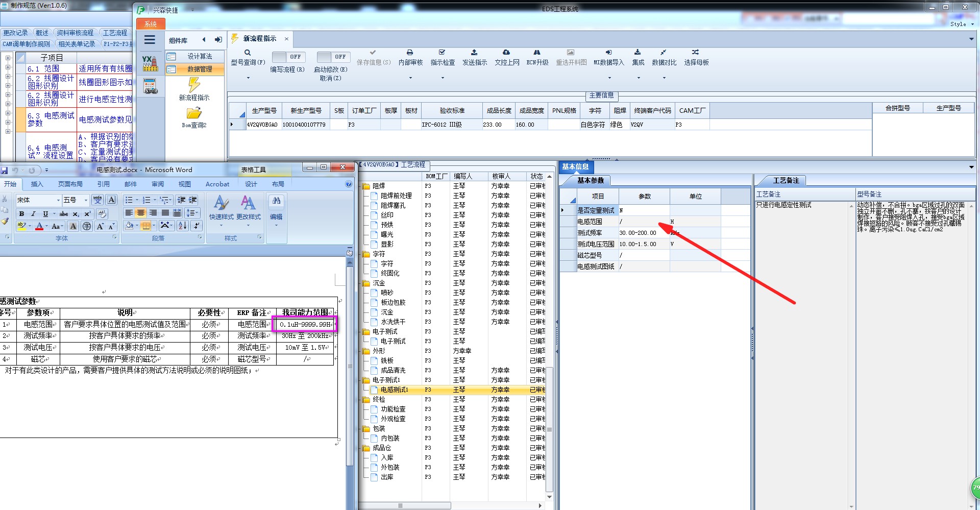Screen dimensions: 980x510
Task: Open the Word font name 宋体 dropdown
Action: (x=58, y=200)
